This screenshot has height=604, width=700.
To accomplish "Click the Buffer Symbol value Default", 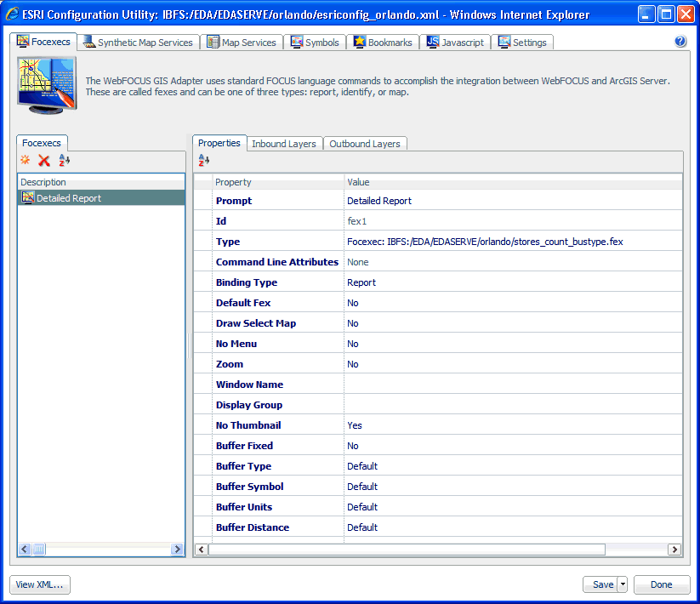I will pos(514,487).
